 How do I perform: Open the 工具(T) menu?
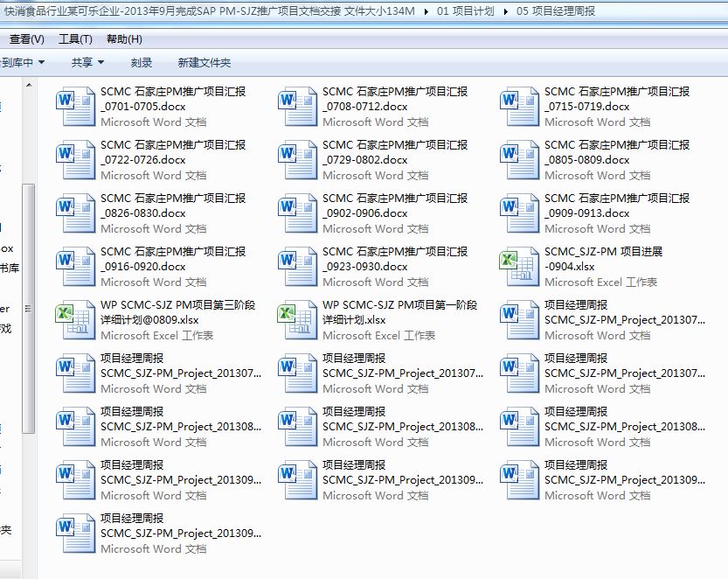[75, 39]
